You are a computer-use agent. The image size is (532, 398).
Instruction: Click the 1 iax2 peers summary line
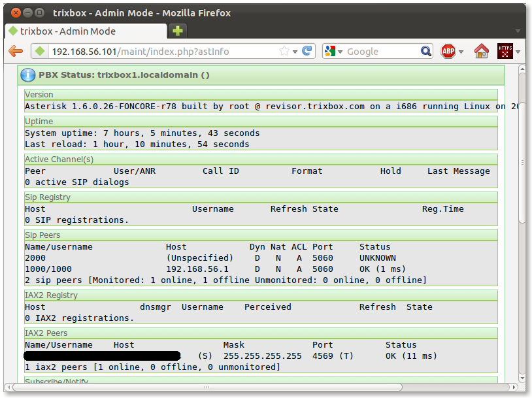tap(153, 367)
